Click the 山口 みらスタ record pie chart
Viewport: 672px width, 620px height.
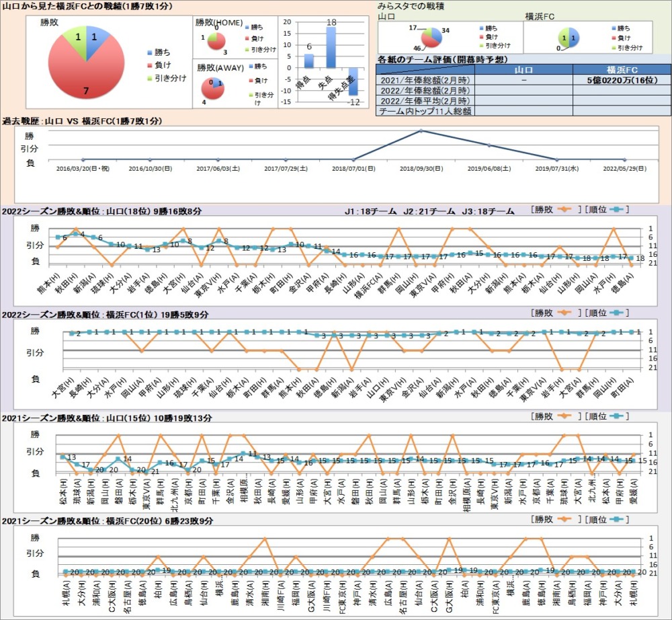pos(430,38)
